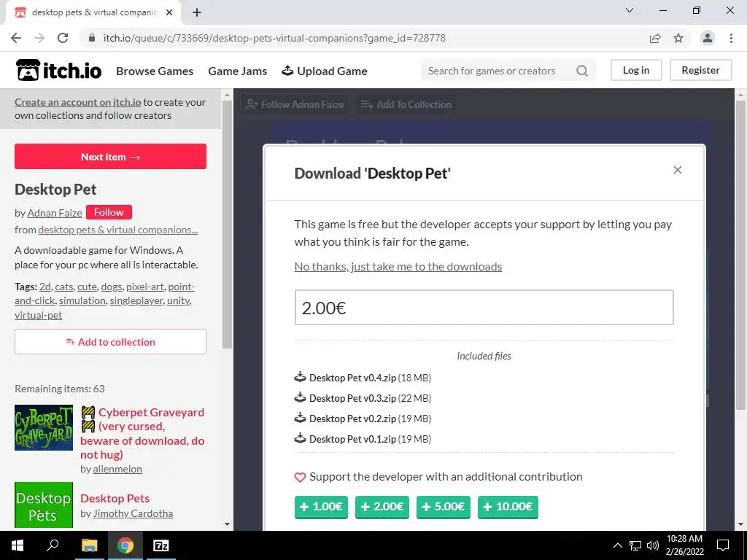Click the dimmed Add To Collection button
The image size is (747, 560).
click(x=406, y=104)
